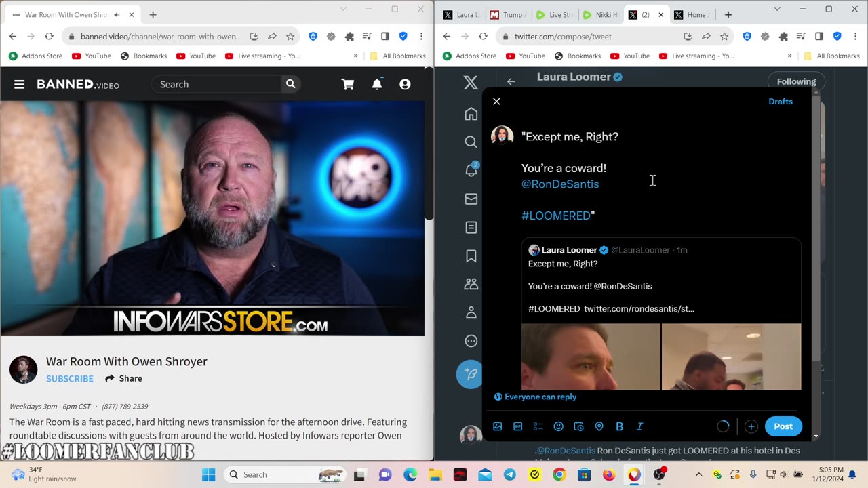Click War Room channel avatar

pos(23,369)
